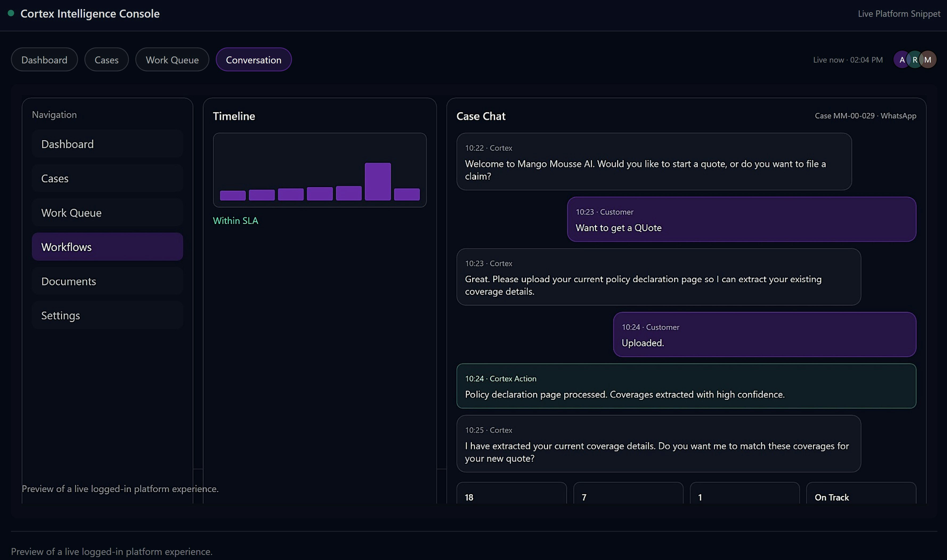The image size is (947, 560).
Task: Click the green status dot beside Cortex Intelligence Console
Action: point(11,13)
